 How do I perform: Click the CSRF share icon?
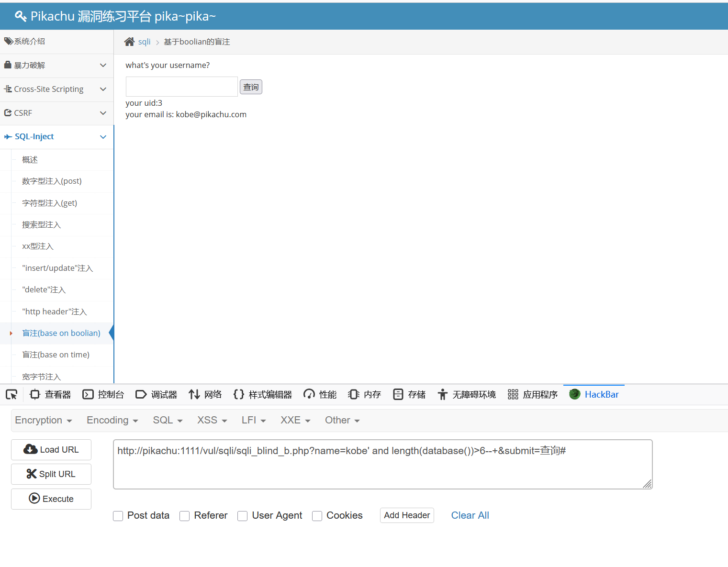tap(8, 113)
